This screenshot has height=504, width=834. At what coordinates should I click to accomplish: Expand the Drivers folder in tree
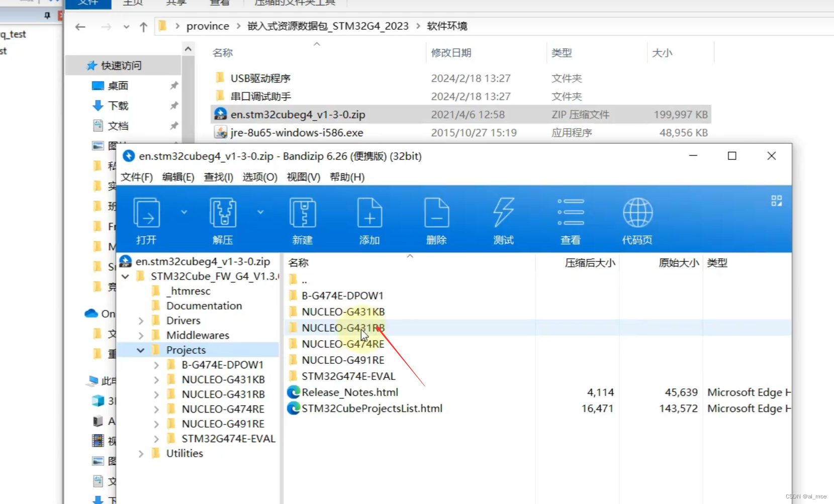141,321
